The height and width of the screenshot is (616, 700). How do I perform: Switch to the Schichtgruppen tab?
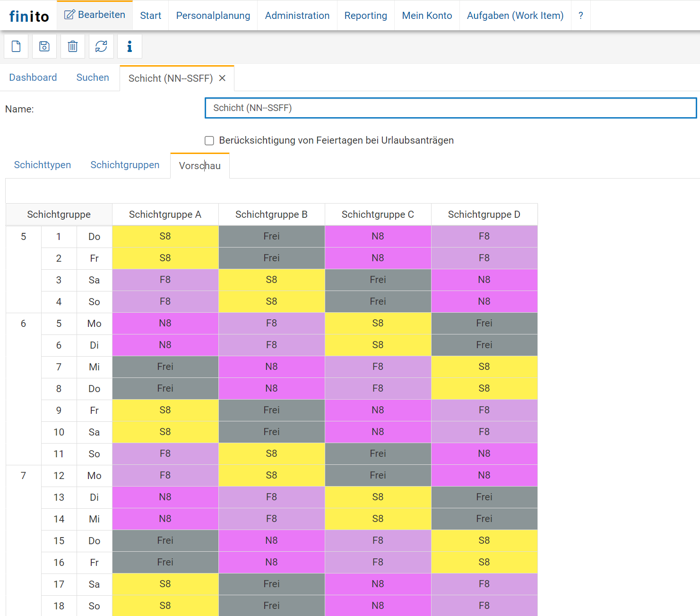tap(125, 165)
